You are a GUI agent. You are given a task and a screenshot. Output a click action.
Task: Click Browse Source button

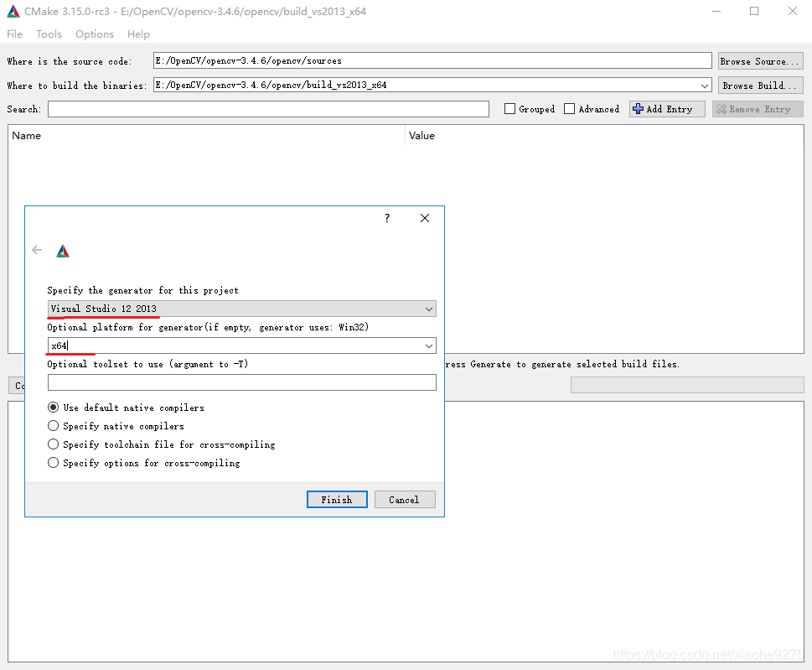(x=760, y=61)
